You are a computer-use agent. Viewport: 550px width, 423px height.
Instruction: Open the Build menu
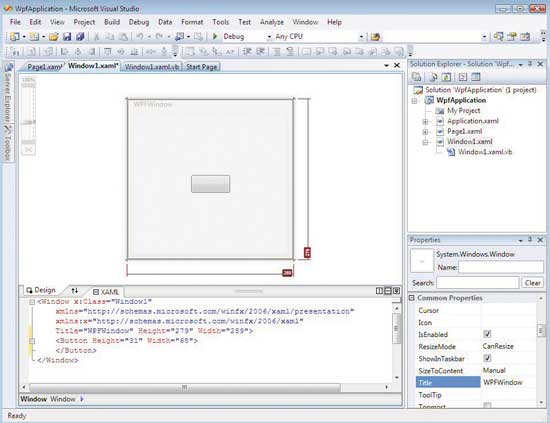coord(112,22)
